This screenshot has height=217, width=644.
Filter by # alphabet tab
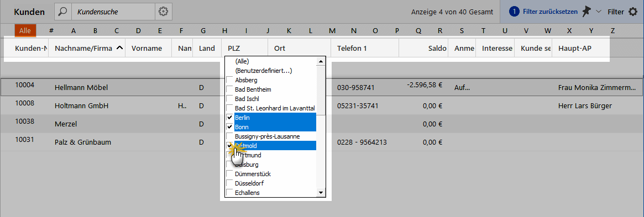click(51, 30)
